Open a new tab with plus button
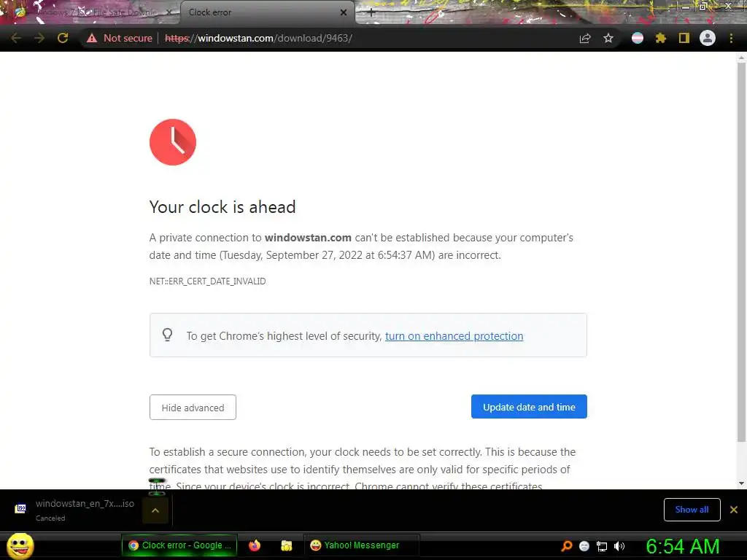This screenshot has height=560, width=747. 371,12
